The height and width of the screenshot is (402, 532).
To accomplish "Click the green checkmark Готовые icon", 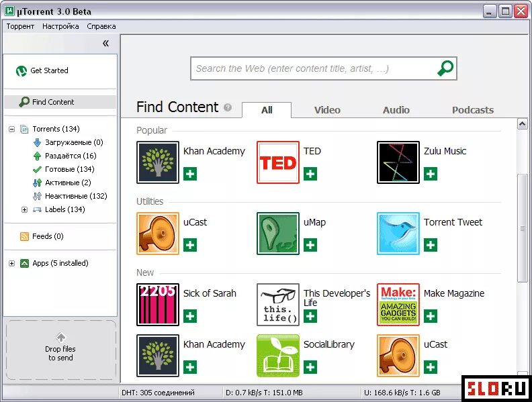I will tap(37, 170).
